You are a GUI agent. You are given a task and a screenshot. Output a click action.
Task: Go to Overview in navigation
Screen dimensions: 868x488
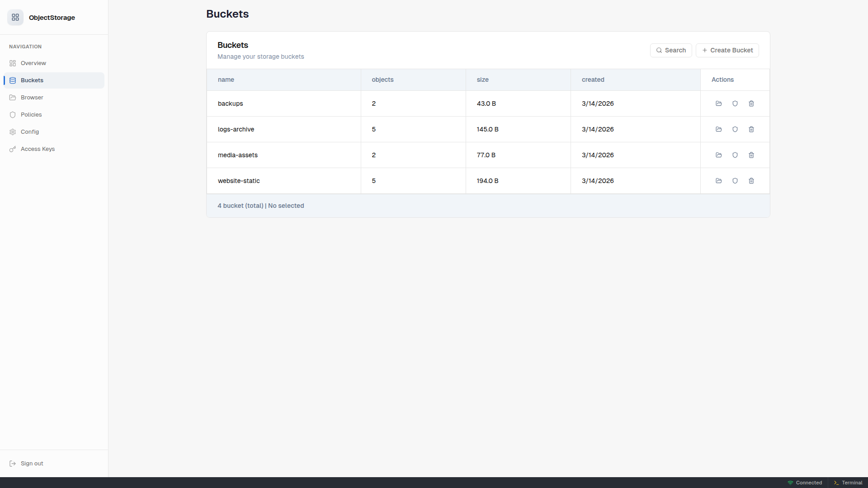click(x=33, y=63)
